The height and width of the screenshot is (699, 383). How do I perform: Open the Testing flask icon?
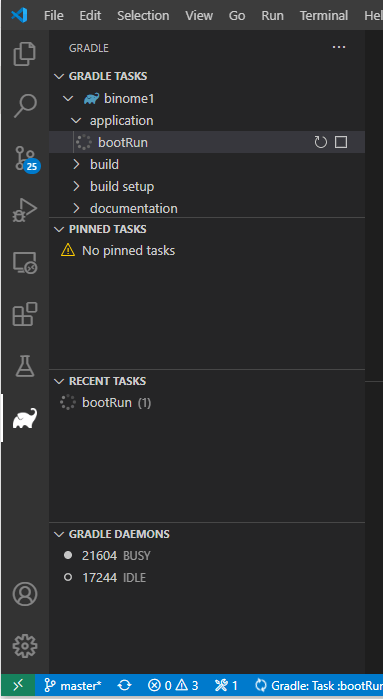pyautogui.click(x=25, y=366)
